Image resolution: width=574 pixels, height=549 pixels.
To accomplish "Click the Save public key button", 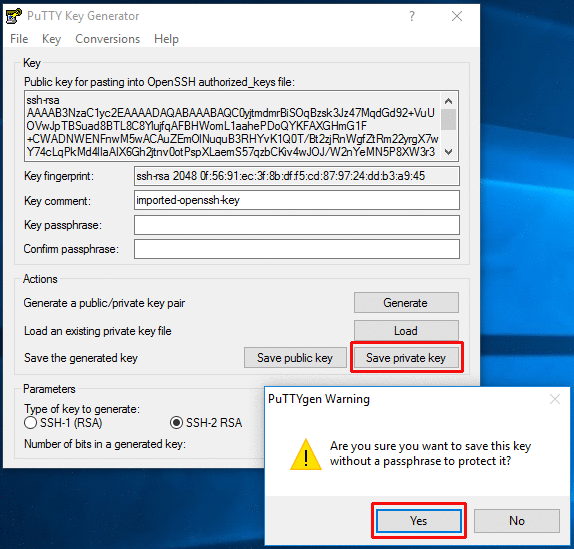I will tap(295, 358).
